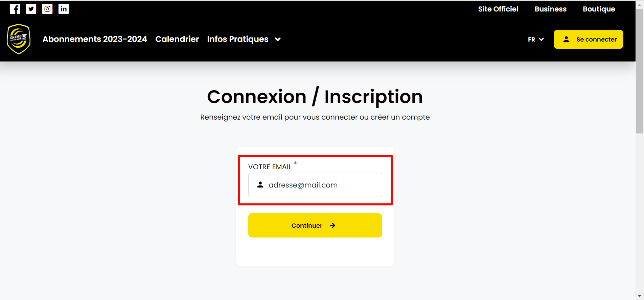This screenshot has height=300, width=644.
Task: Click the Chambéry club logo
Action: [x=19, y=39]
